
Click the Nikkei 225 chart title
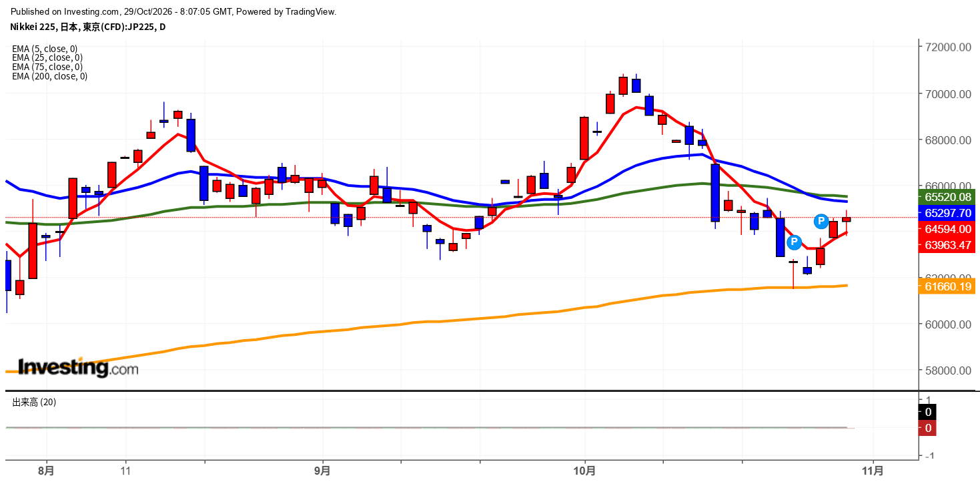[x=87, y=27]
